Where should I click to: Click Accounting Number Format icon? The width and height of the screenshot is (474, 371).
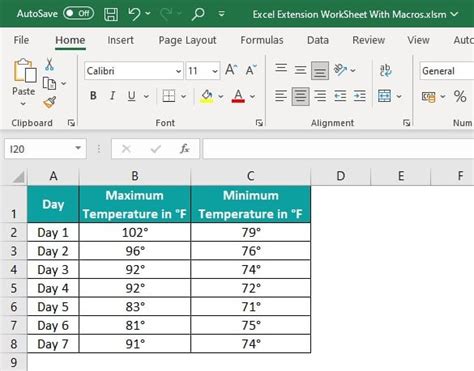(429, 96)
